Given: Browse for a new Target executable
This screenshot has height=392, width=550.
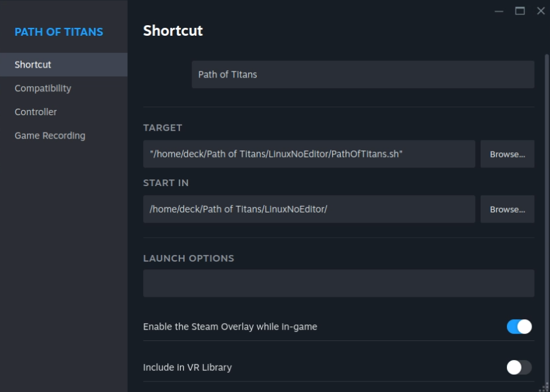Looking at the screenshot, I should click(x=507, y=154).
